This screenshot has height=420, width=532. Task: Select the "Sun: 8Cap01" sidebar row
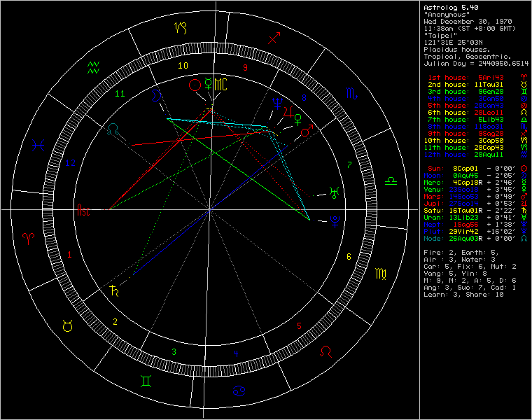pos(477,169)
